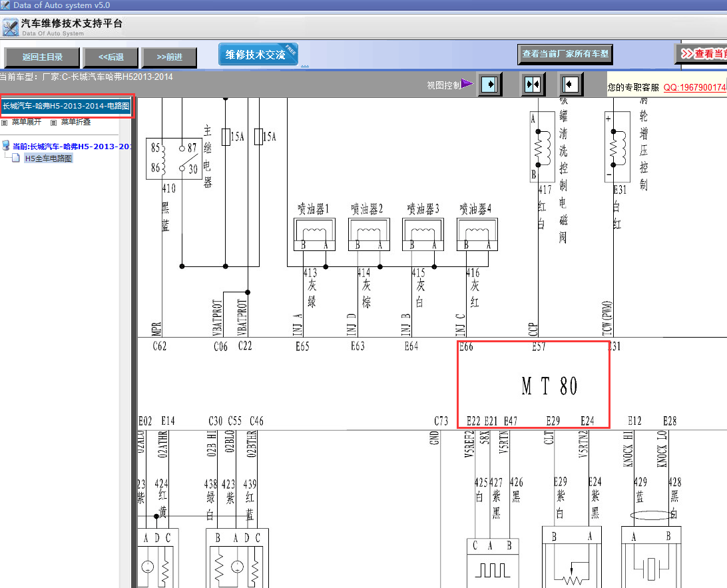
Task: Click database icon of tree root
Action: pos(6,145)
